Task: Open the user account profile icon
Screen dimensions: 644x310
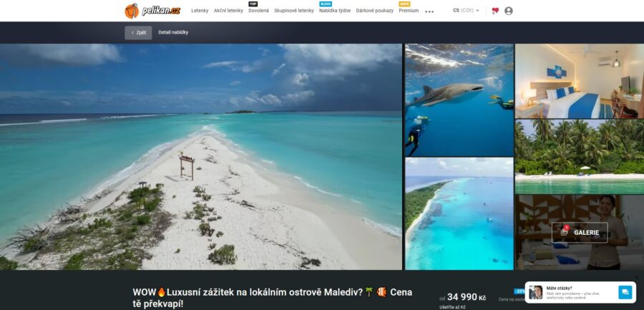Action: pyautogui.click(x=509, y=11)
